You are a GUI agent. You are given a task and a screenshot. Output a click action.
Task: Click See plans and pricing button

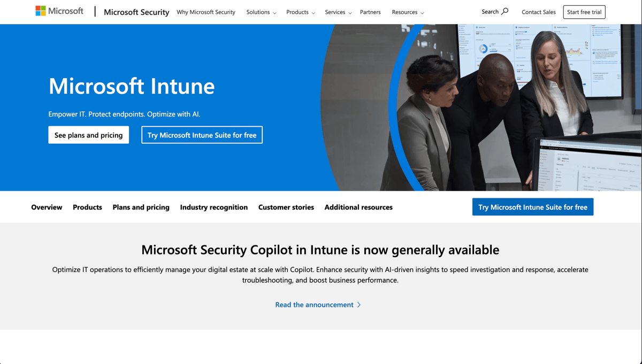[89, 135]
